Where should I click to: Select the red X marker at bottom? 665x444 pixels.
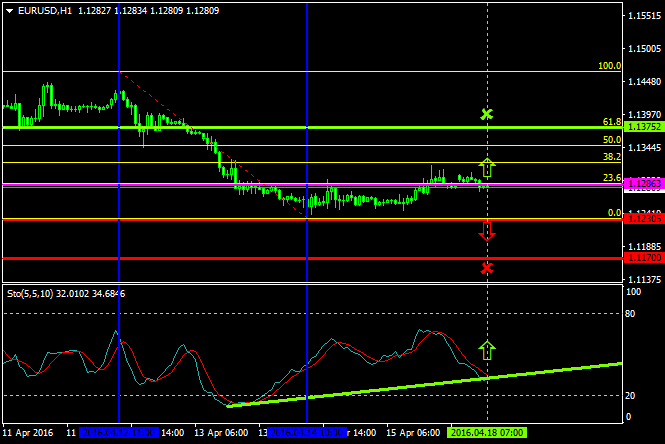point(487,268)
